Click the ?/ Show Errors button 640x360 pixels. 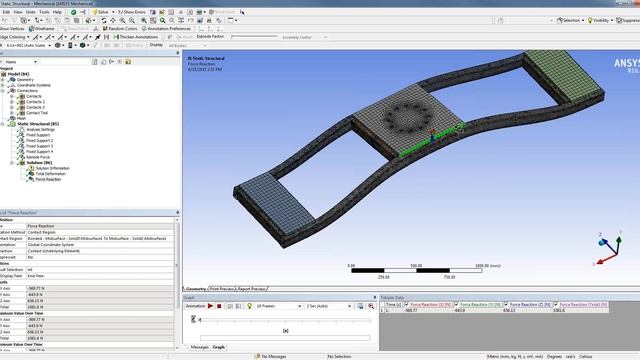point(131,12)
